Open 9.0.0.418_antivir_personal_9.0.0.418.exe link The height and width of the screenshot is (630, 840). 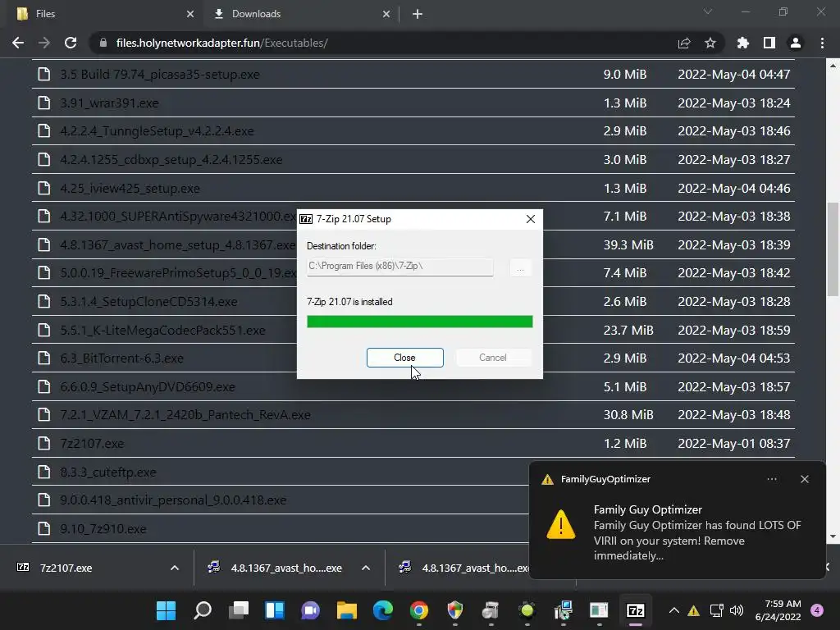(x=173, y=500)
